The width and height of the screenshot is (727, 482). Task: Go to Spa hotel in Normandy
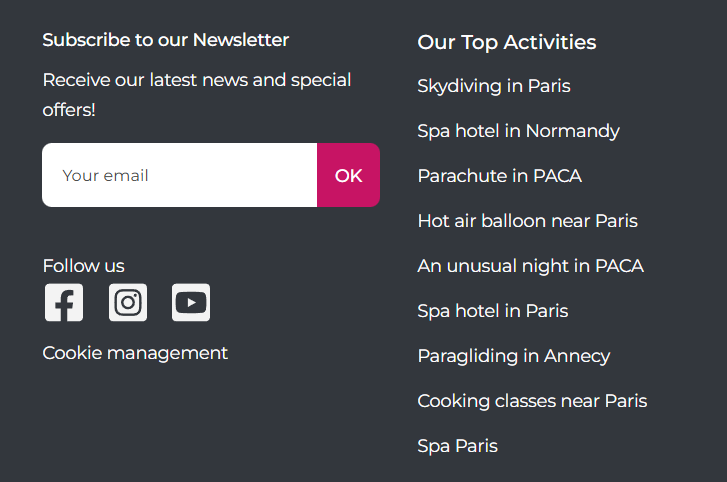[x=518, y=131]
